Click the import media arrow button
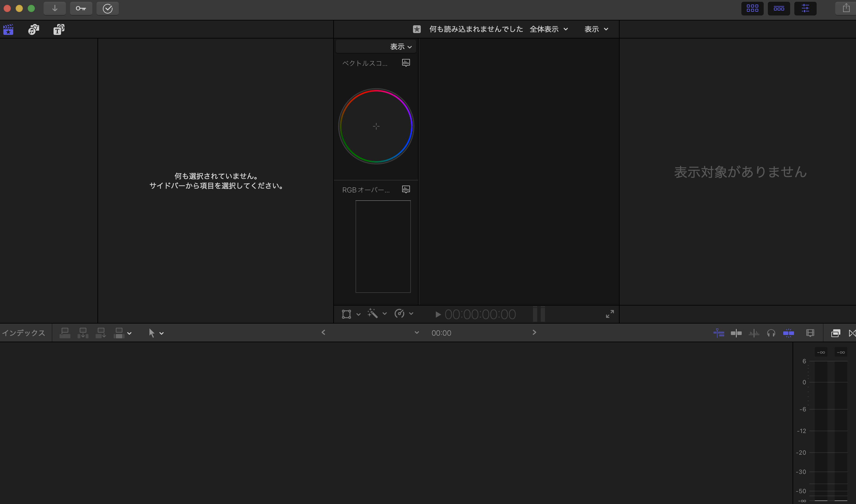 55,8
